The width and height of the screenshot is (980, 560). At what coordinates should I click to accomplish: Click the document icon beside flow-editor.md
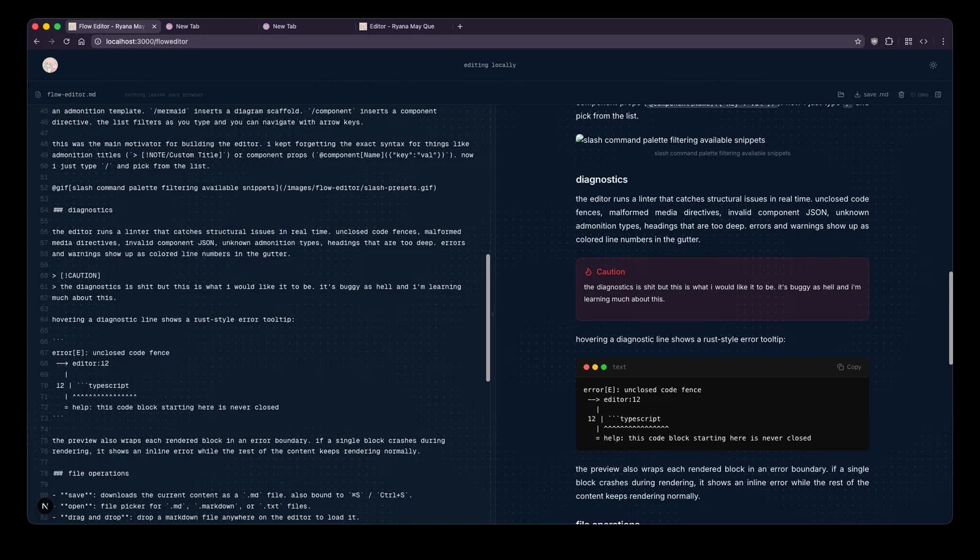tap(38, 94)
